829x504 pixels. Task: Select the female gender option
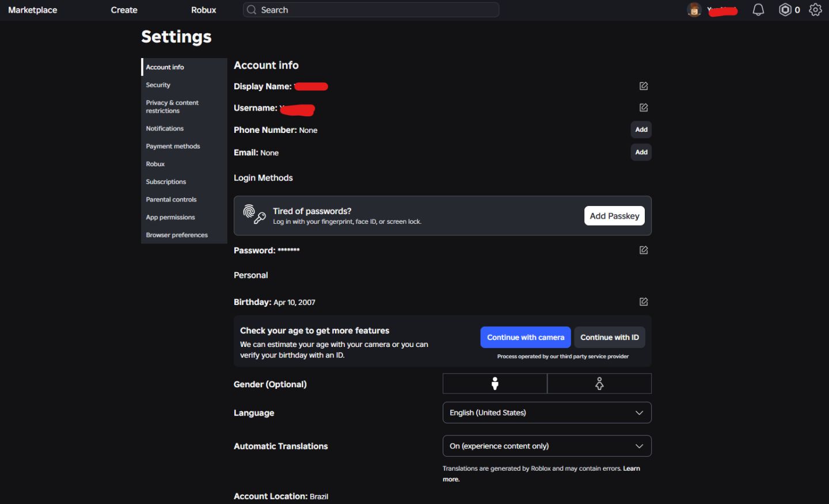(x=599, y=384)
